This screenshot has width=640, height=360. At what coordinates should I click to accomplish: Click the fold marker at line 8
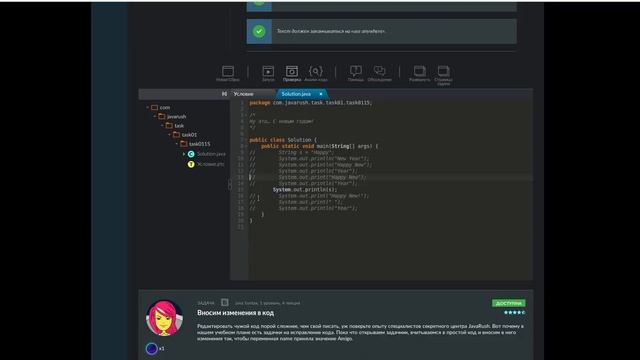(246, 146)
